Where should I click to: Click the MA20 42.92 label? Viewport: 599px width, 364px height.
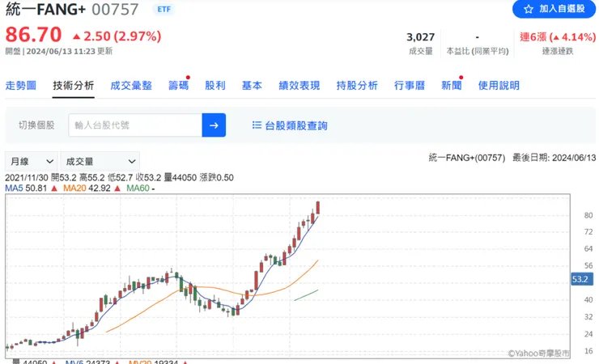87,188
